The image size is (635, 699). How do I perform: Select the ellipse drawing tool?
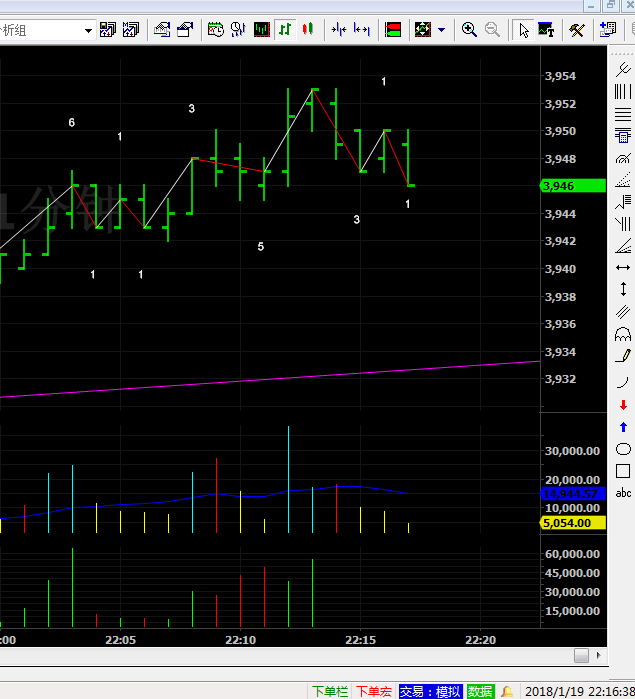click(623, 449)
